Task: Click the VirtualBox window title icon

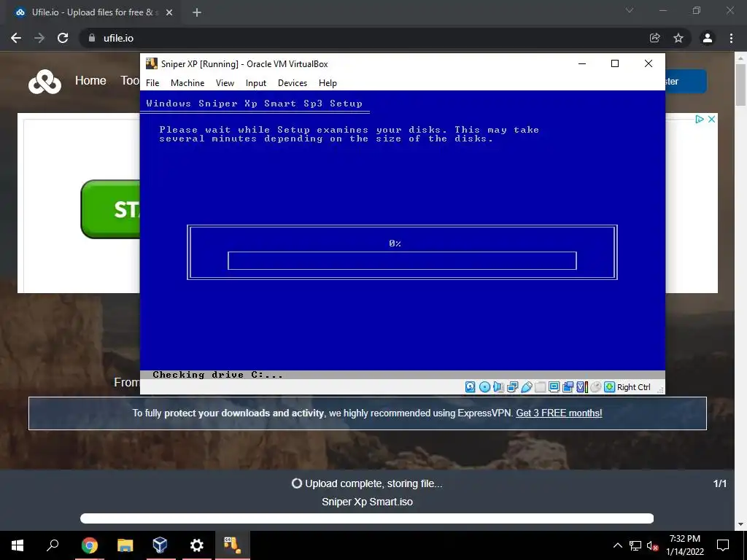Action: 152,63
